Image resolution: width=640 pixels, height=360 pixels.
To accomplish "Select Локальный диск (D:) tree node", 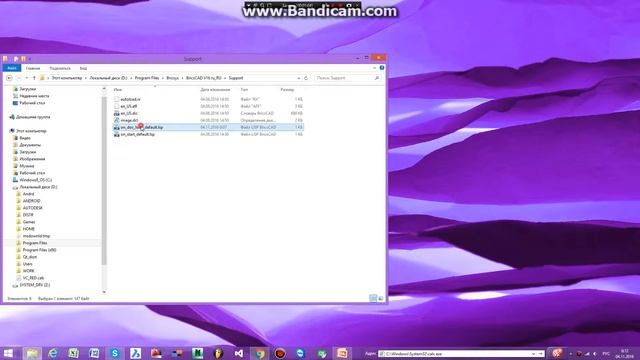I will point(38,187).
